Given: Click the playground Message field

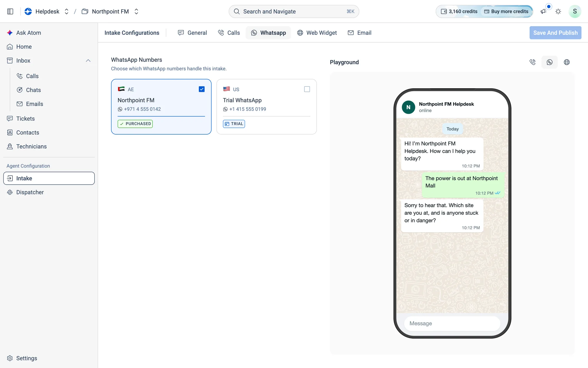Looking at the screenshot, I should (452, 323).
